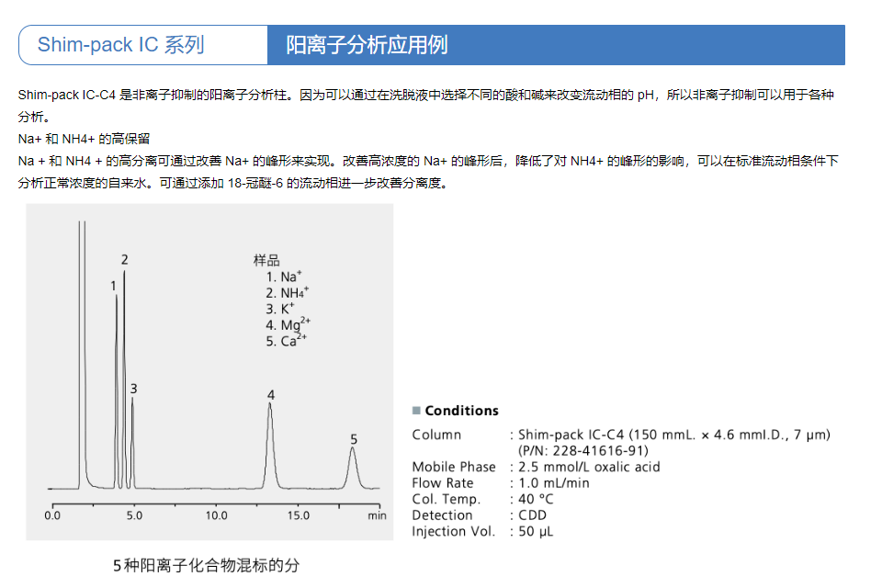Click the 2.5 mmol/L oxalic acid value

pyautogui.click(x=589, y=467)
